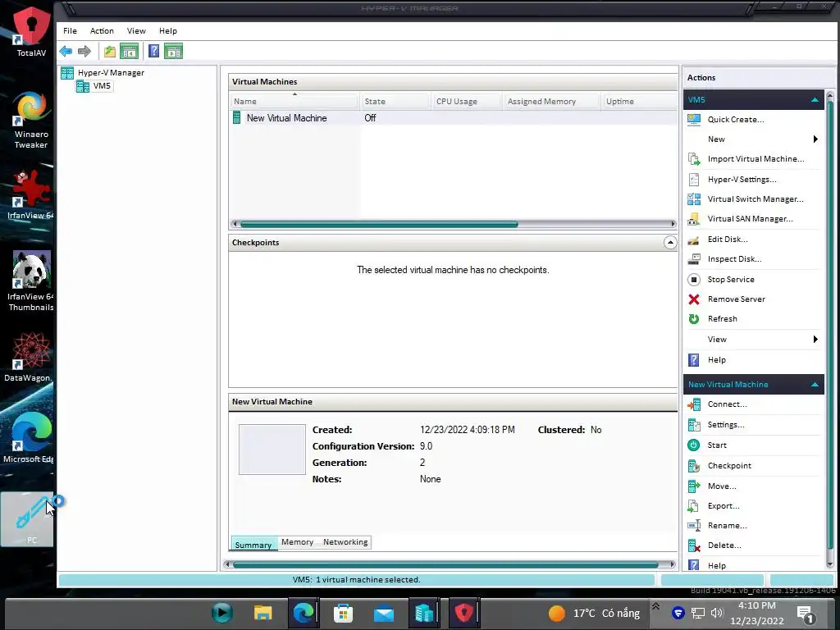Open Inspect Disk action
The height and width of the screenshot is (630, 840).
click(x=734, y=259)
